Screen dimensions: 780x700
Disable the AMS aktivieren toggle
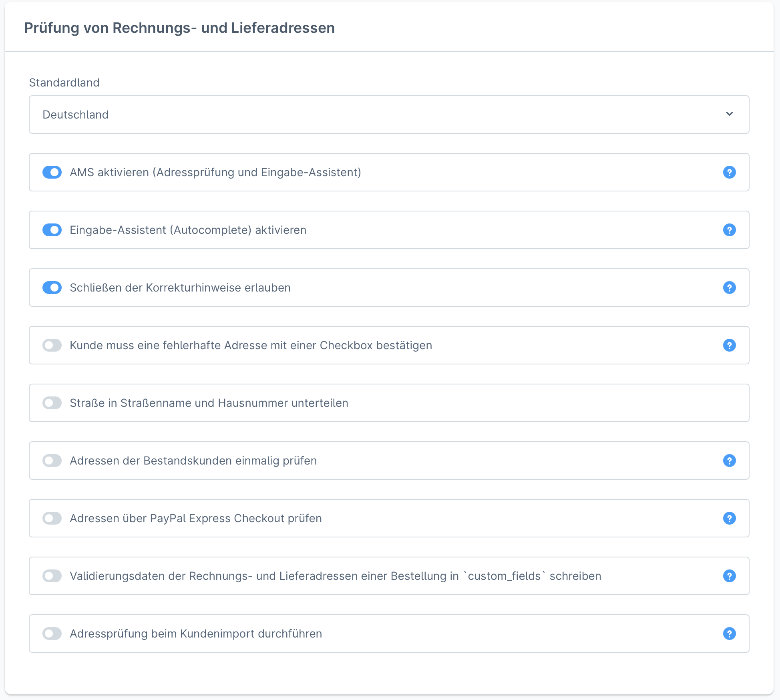[52, 172]
